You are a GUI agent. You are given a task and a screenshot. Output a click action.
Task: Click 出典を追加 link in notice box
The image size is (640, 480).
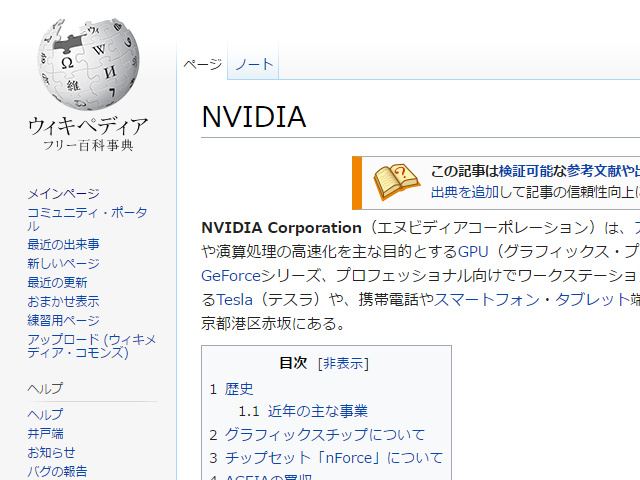465,192
